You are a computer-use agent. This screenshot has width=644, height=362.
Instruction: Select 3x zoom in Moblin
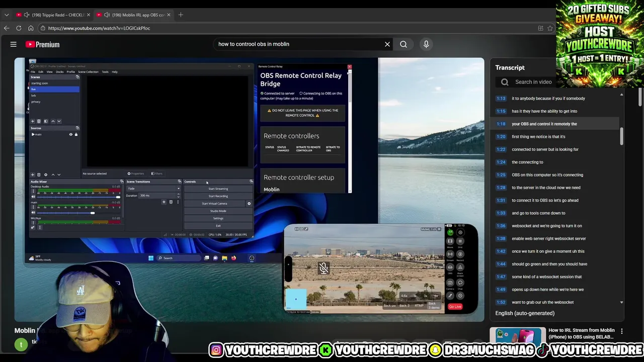coord(426,296)
